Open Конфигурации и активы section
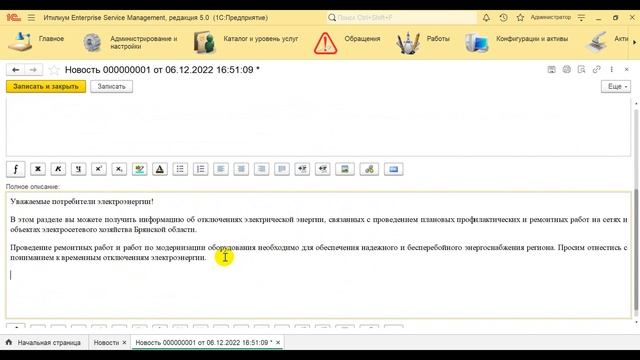 [516, 42]
